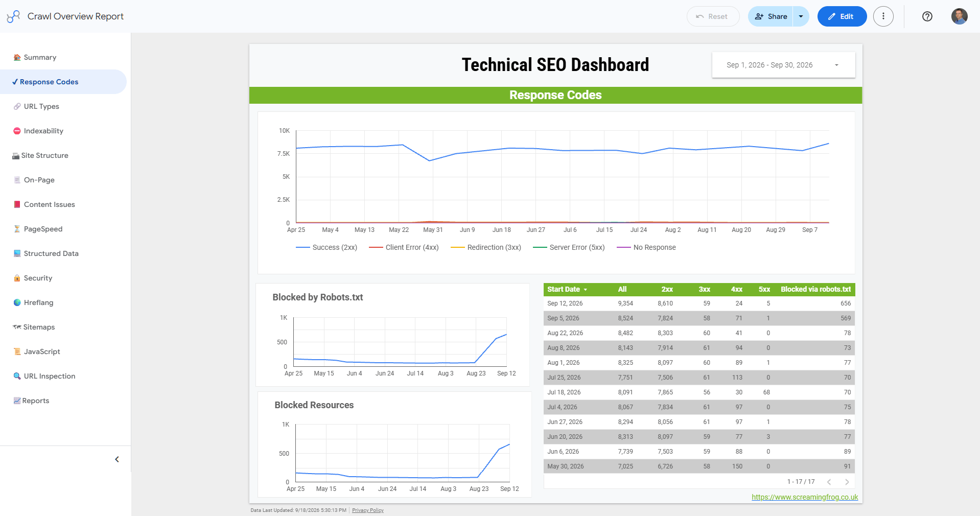The image size is (980, 516).
Task: Go to next table page arrow
Action: tap(847, 482)
